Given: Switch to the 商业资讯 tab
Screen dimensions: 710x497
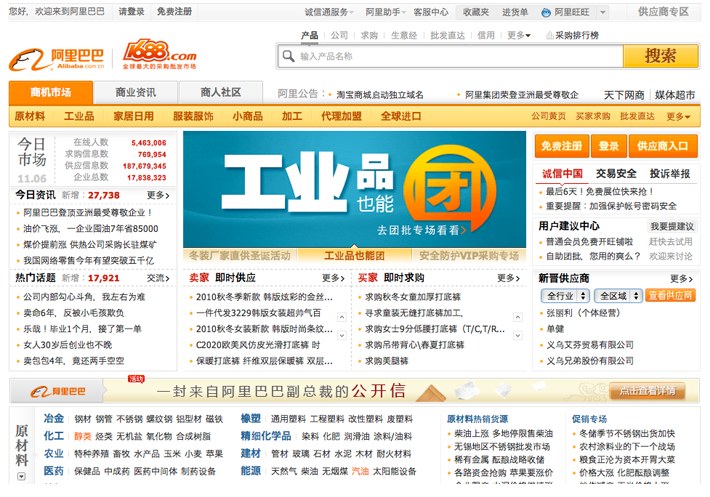Looking at the screenshot, I should [136, 93].
